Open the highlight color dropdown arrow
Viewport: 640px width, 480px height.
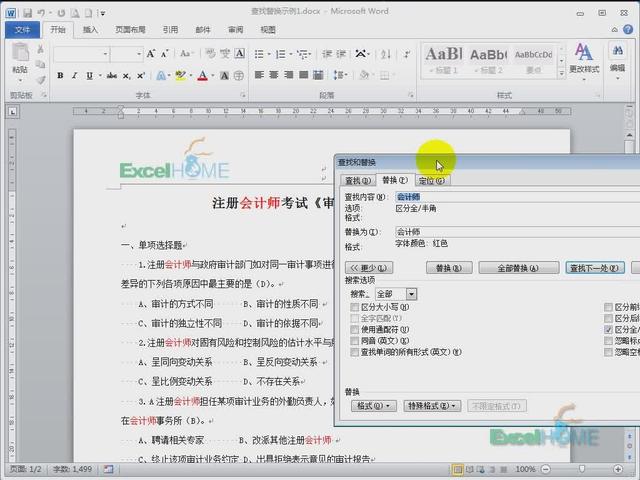click(191, 76)
